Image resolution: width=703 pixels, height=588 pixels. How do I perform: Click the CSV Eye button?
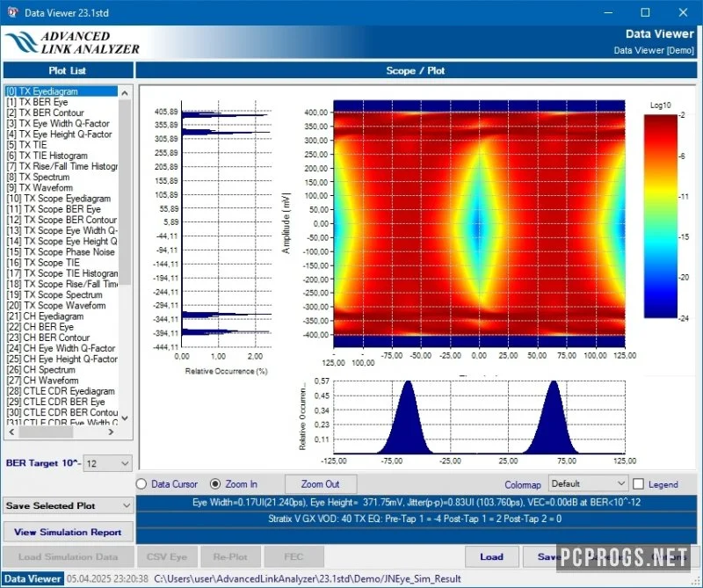pyautogui.click(x=167, y=556)
